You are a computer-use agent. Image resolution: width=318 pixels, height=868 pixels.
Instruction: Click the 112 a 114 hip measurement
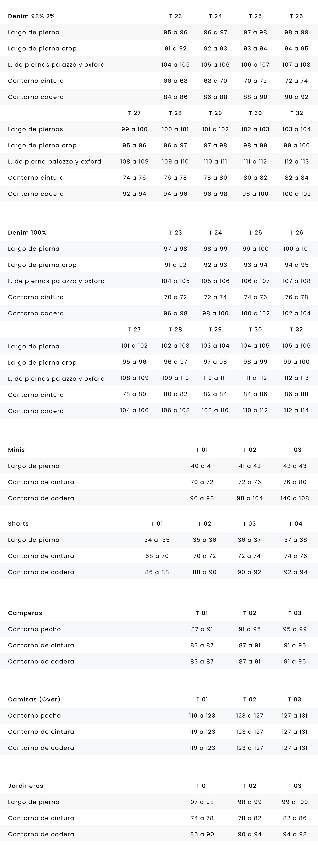pyautogui.click(x=296, y=410)
